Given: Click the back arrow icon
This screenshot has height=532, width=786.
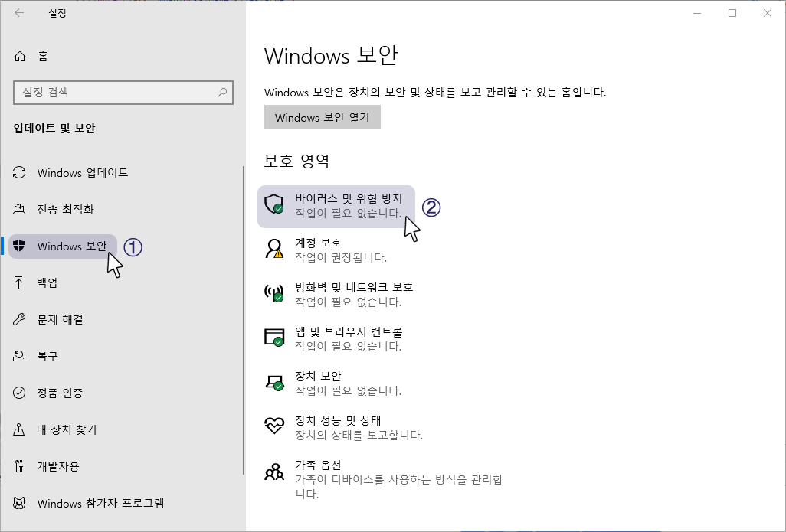Looking at the screenshot, I should coord(19,13).
